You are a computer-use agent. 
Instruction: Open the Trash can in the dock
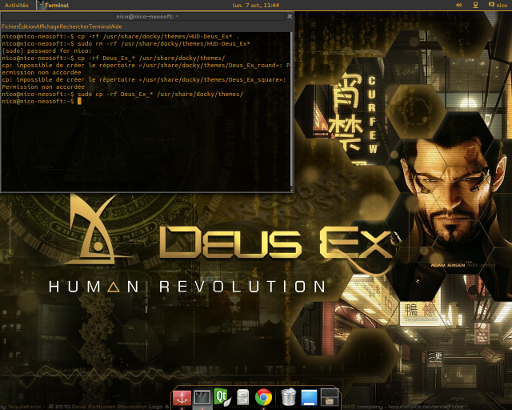point(288,397)
